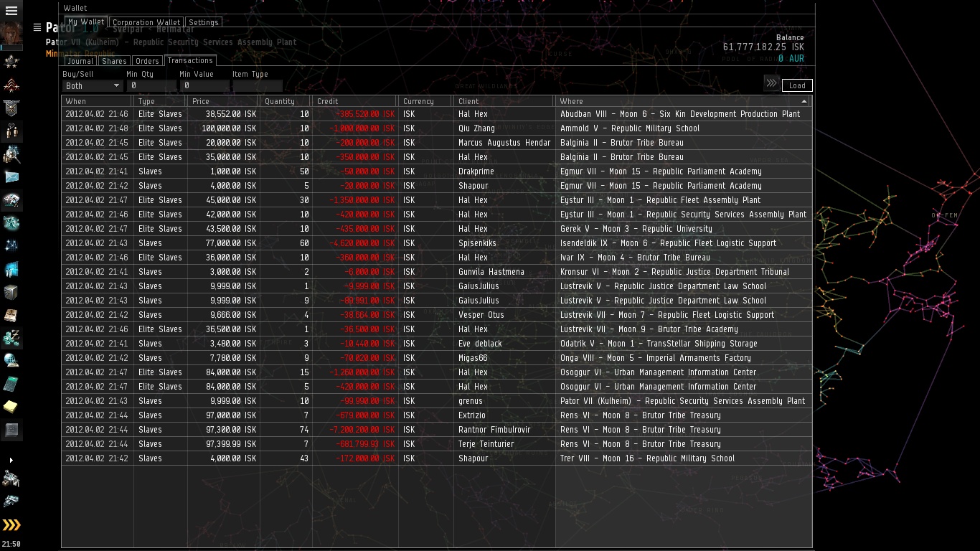
Task: Sort by the When column header
Action: point(98,101)
